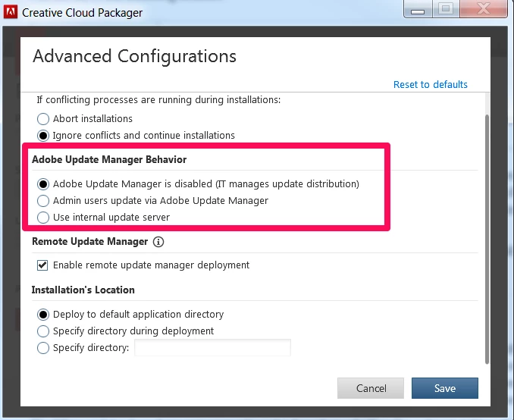Choose Use internal update server option
Image resolution: width=514 pixels, height=420 pixels.
click(x=43, y=218)
